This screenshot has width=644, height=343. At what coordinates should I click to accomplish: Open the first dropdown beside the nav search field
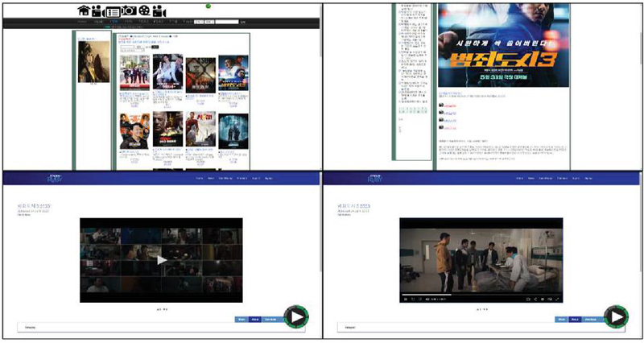coord(198,22)
